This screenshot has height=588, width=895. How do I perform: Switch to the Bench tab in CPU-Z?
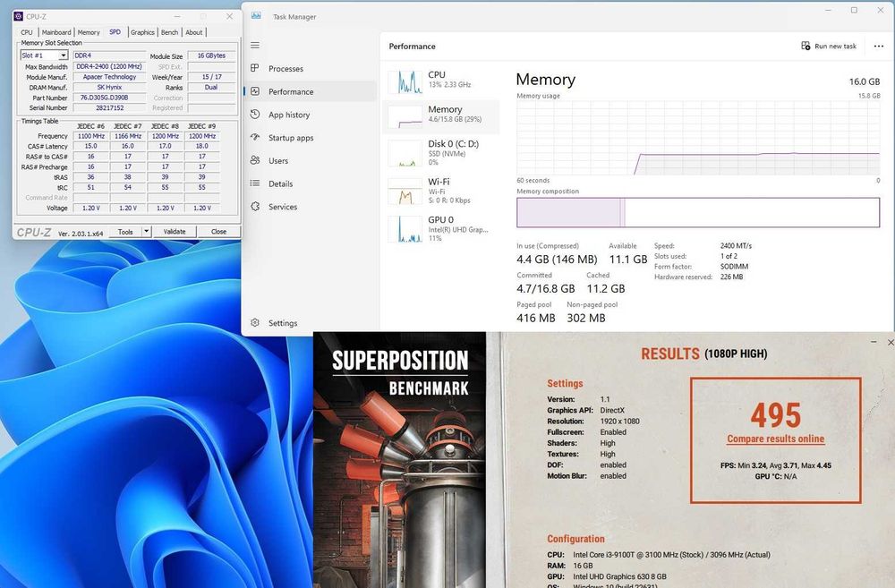(x=169, y=32)
